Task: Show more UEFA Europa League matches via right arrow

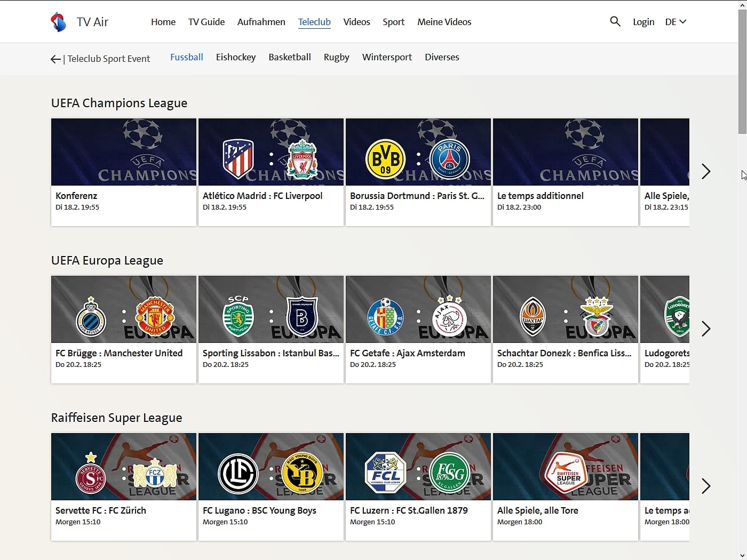Action: [706, 329]
